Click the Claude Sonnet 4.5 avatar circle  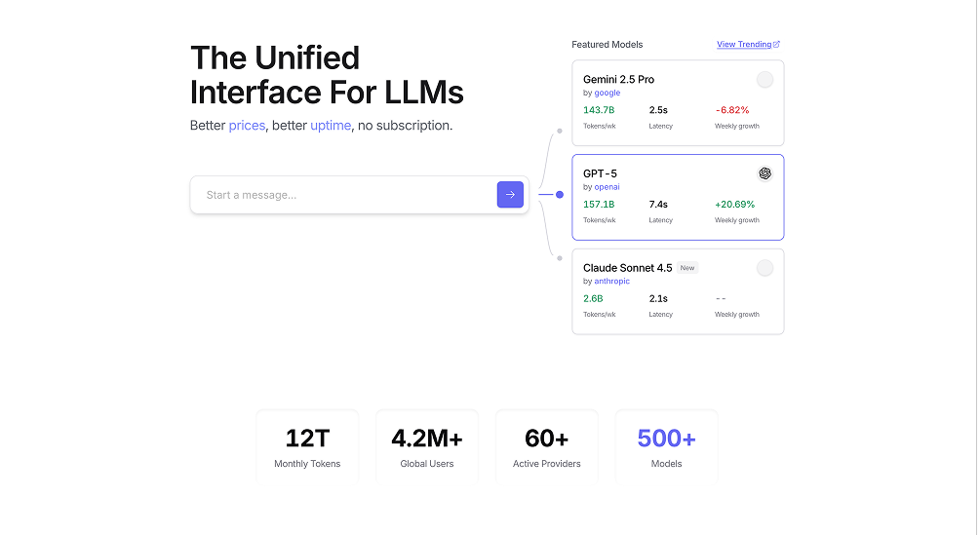(765, 268)
